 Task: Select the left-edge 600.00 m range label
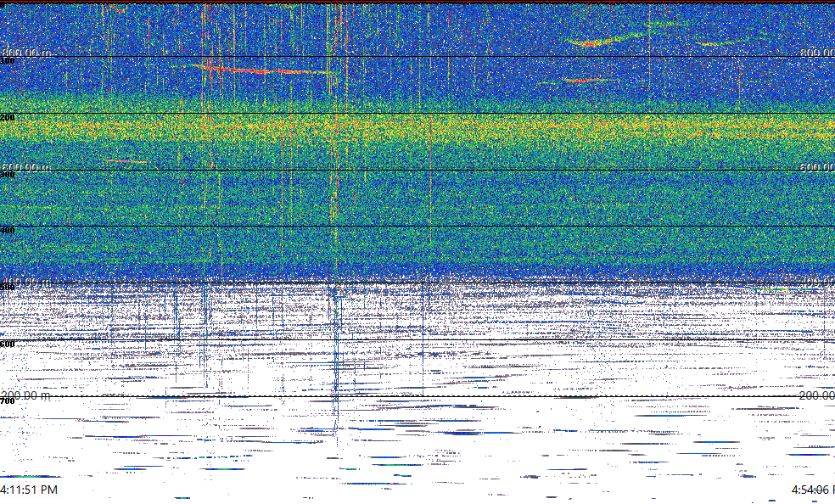pos(26,167)
